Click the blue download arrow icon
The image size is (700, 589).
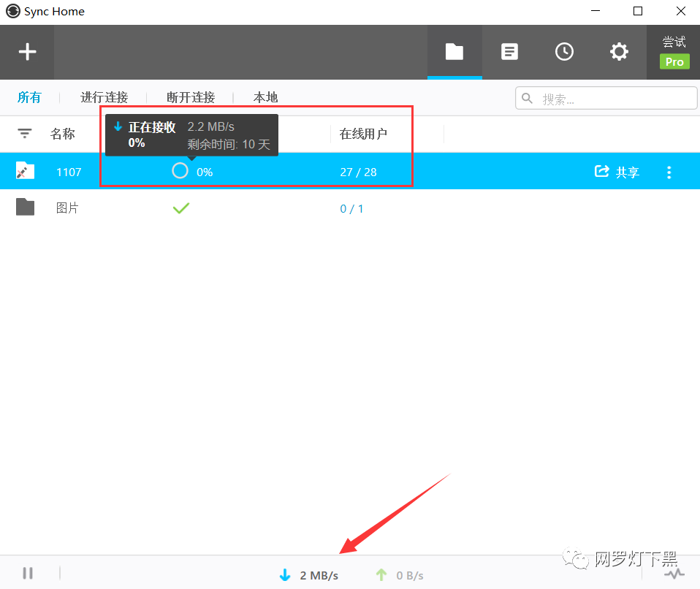285,574
